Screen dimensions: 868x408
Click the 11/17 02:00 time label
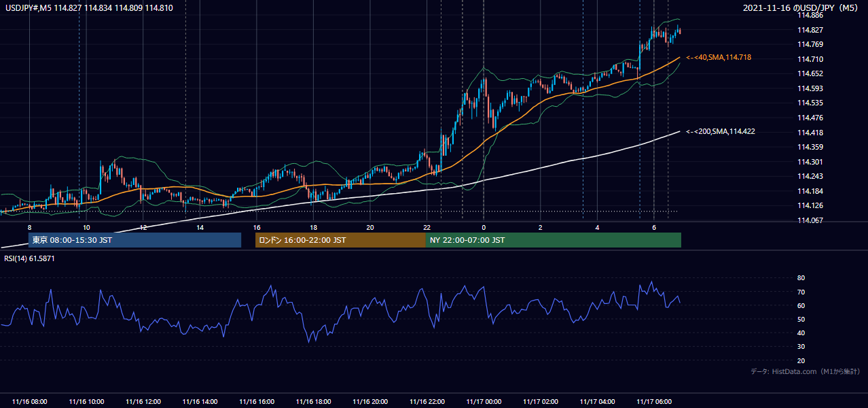click(x=541, y=402)
